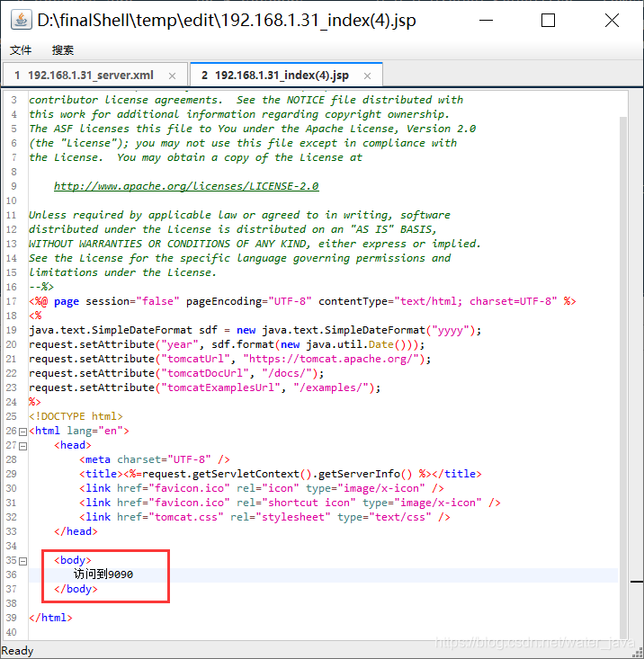Close the index(4).jsp tab
The width and height of the screenshot is (644, 659).
click(367, 76)
